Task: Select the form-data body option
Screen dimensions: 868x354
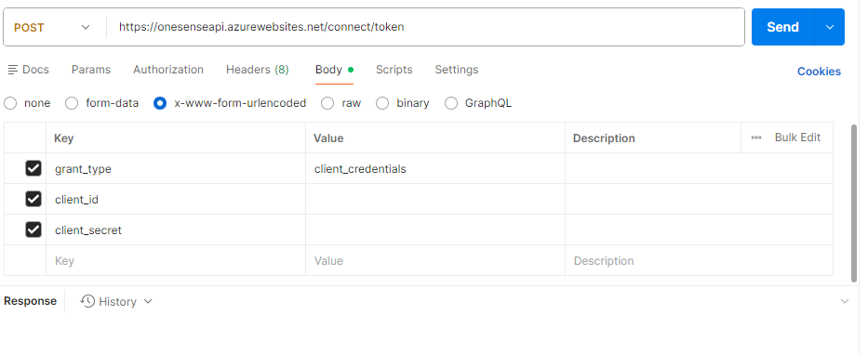Action: pyautogui.click(x=72, y=103)
